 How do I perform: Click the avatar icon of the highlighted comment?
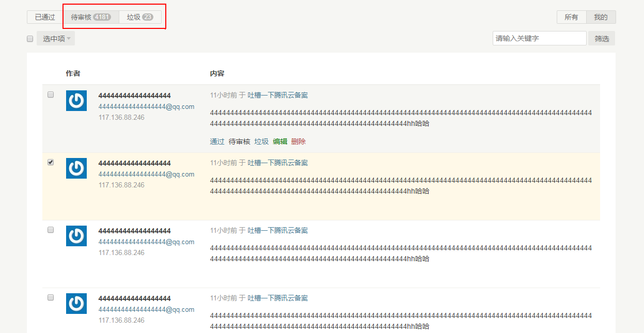pyautogui.click(x=76, y=168)
